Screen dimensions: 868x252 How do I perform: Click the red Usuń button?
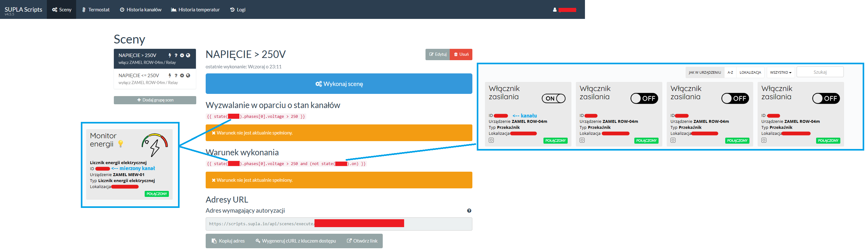461,54
